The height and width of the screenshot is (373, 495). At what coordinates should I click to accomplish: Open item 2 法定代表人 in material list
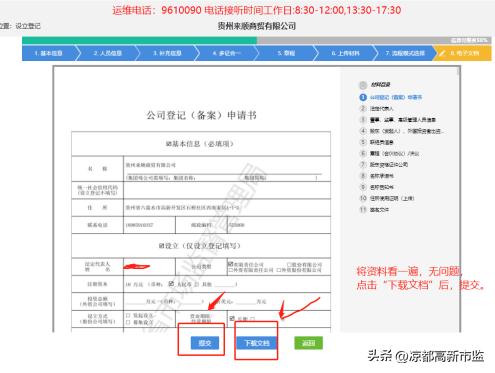tap(382, 109)
